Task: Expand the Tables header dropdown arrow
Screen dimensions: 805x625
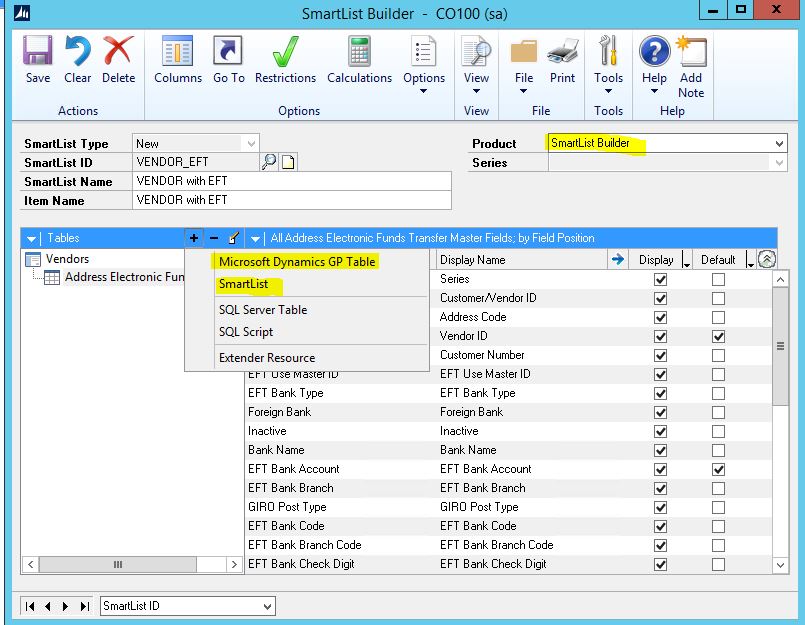Action: [31, 239]
